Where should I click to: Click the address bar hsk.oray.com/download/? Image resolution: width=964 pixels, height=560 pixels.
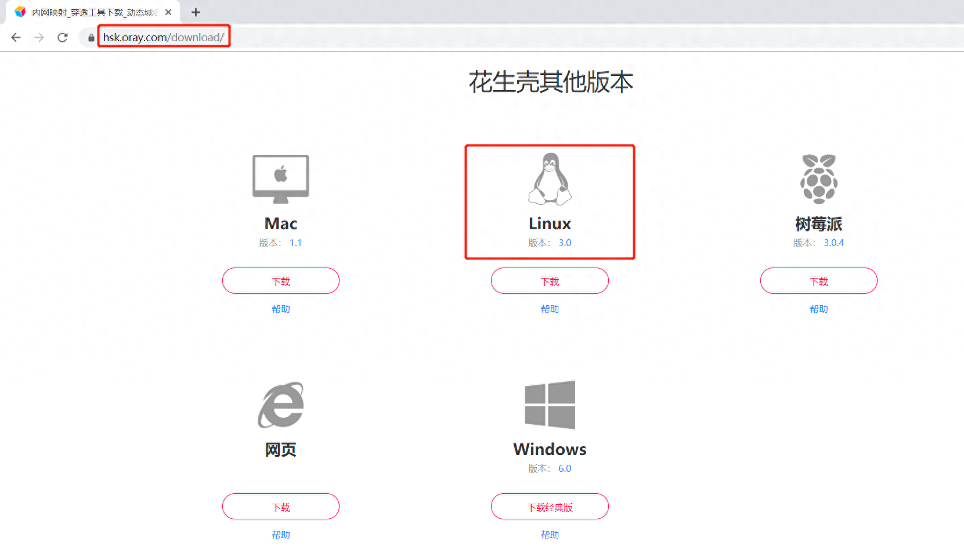pos(164,37)
